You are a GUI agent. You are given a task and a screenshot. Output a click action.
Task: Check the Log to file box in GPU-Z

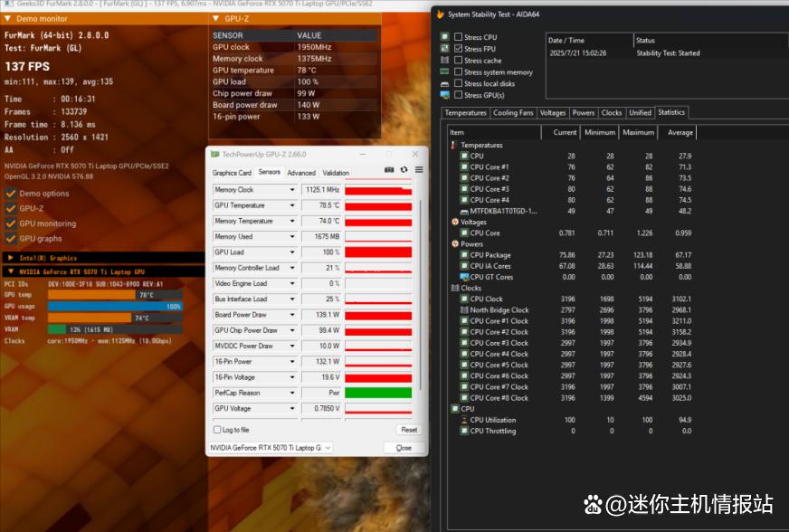[x=217, y=430]
